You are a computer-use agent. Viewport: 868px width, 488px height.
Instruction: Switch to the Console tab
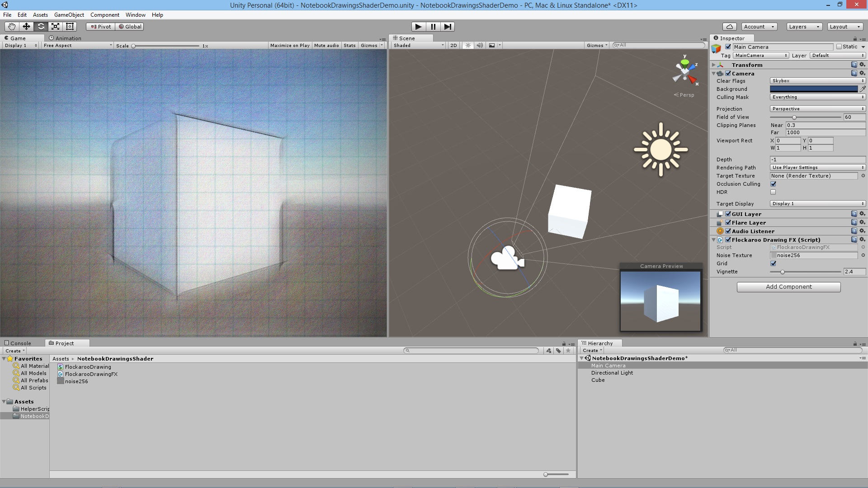(x=20, y=343)
